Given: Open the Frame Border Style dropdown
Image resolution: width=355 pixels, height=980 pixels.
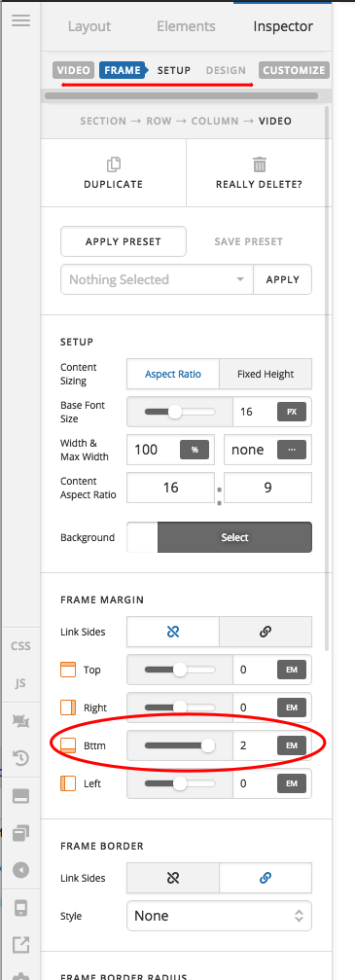Looking at the screenshot, I should (220, 916).
